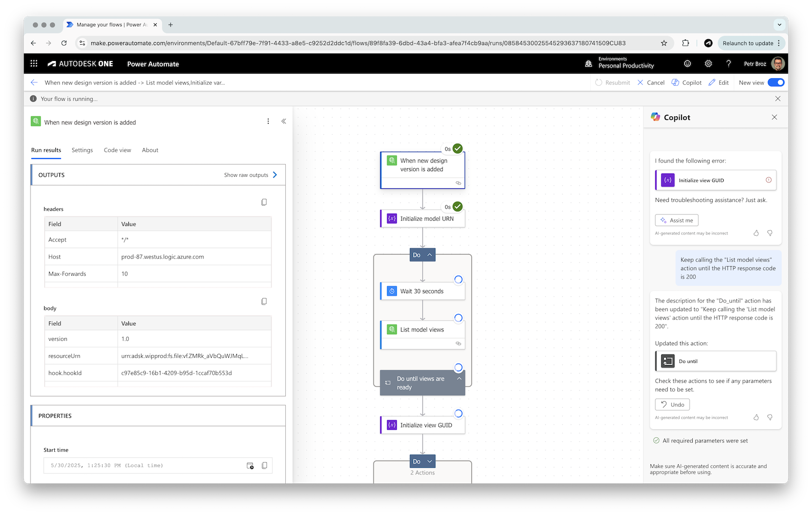Open the Power Automate settings gear
The width and height of the screenshot is (812, 515).
click(x=708, y=63)
